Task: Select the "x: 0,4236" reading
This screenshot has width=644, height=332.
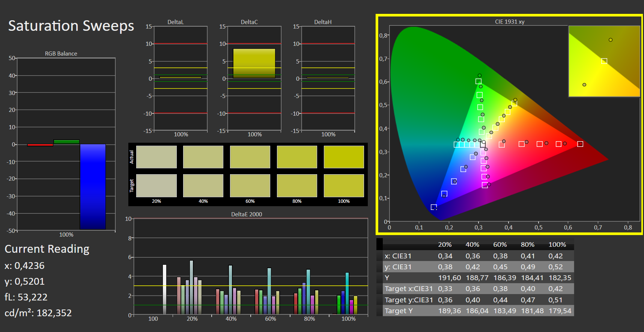Action: click(24, 266)
